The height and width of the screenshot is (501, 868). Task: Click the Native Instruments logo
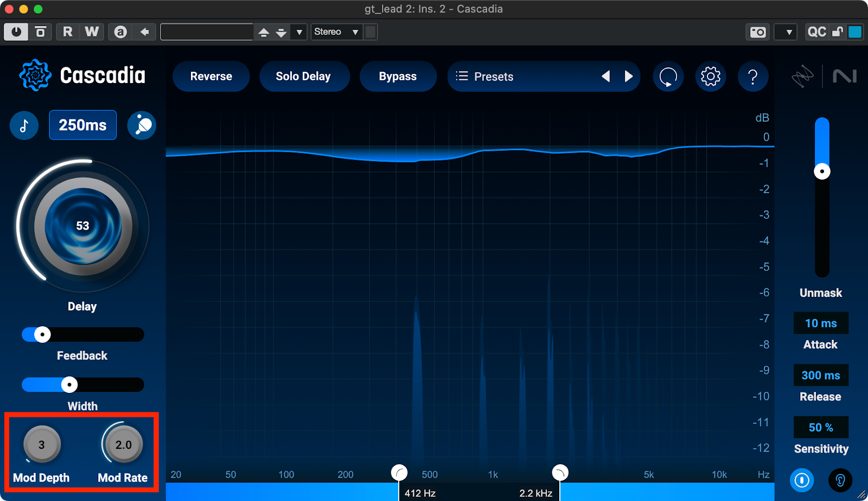click(845, 77)
